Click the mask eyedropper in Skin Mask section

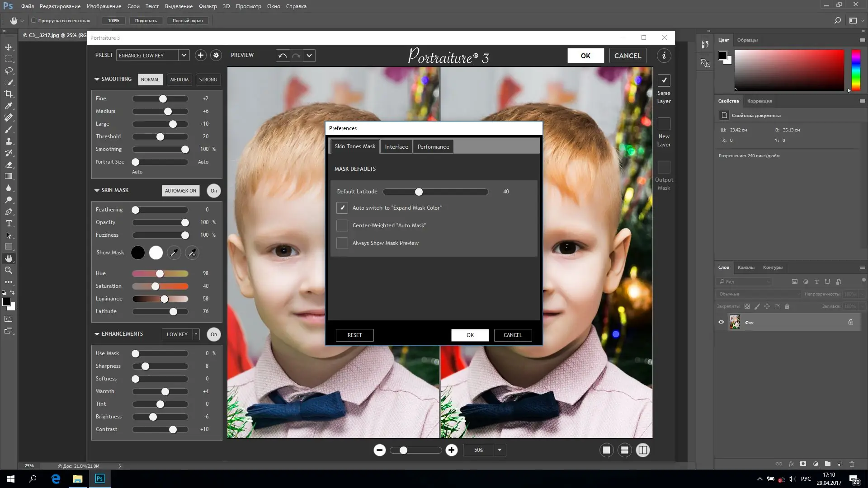174,253
